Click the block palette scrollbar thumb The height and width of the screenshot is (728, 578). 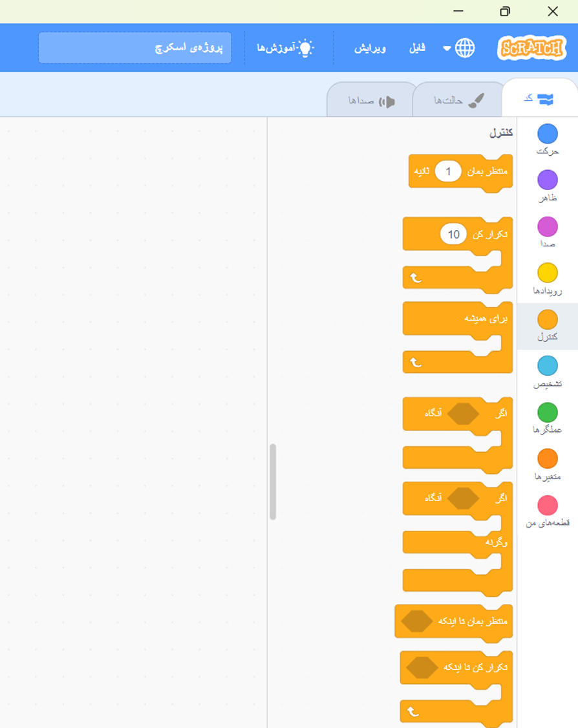273,482
